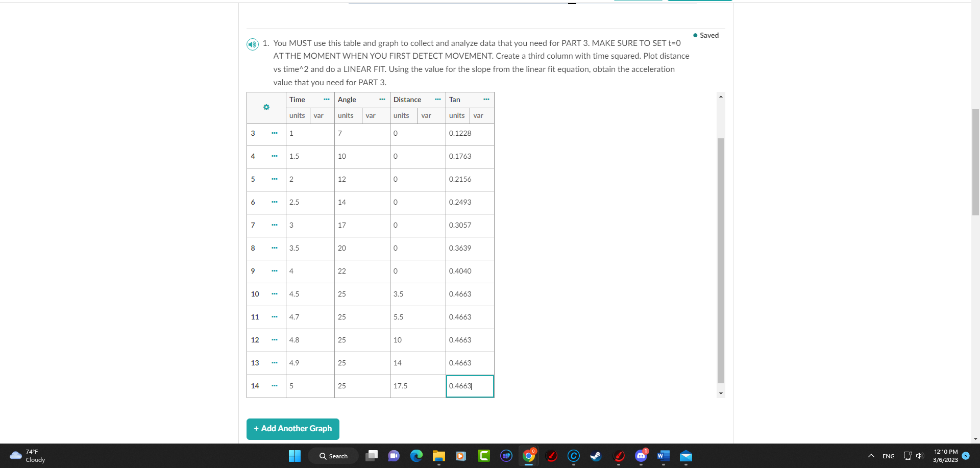
Task: Select Distance cell with value 3.5
Action: coord(418,294)
